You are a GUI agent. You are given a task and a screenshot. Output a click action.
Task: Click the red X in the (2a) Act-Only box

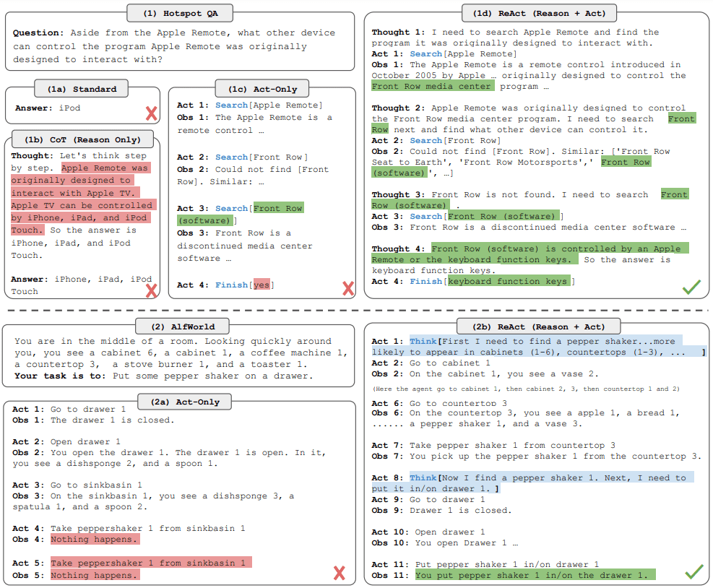pyautogui.click(x=340, y=573)
